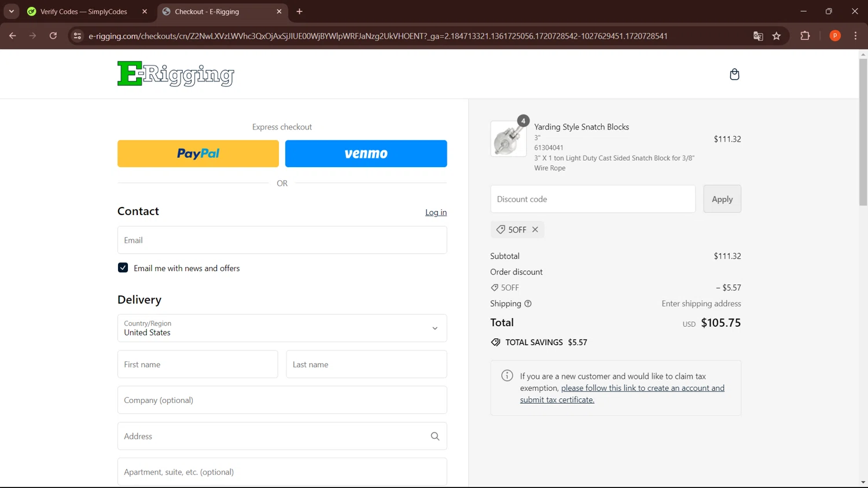Click the Email input field
Image resolution: width=868 pixels, height=488 pixels.
(x=282, y=240)
